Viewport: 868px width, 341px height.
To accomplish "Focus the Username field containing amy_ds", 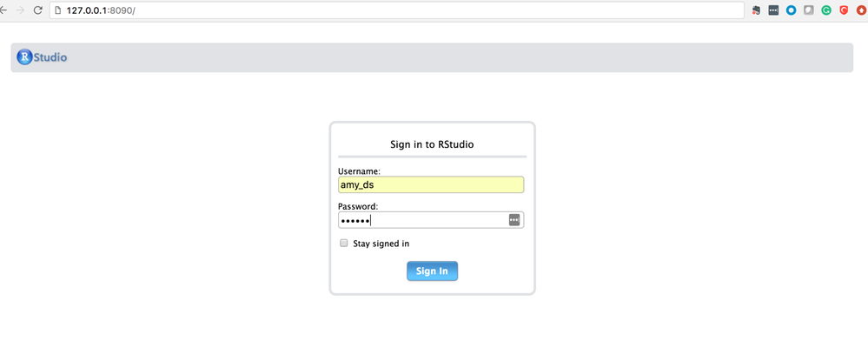I will (431, 184).
